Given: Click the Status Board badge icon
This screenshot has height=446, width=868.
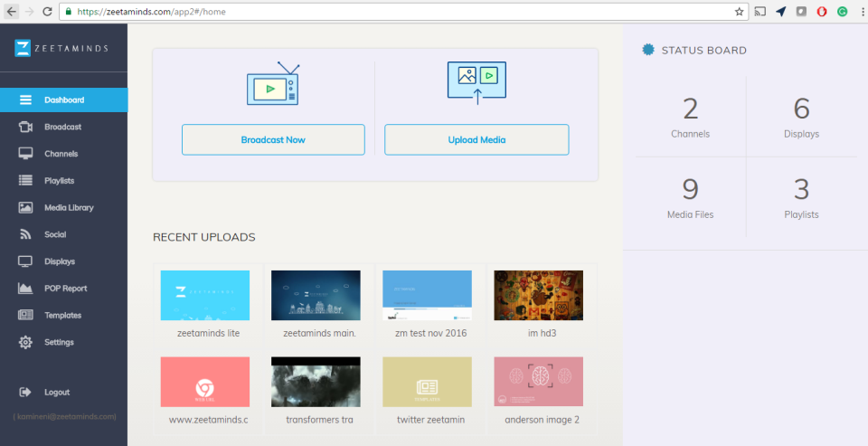Looking at the screenshot, I should pyautogui.click(x=647, y=50).
